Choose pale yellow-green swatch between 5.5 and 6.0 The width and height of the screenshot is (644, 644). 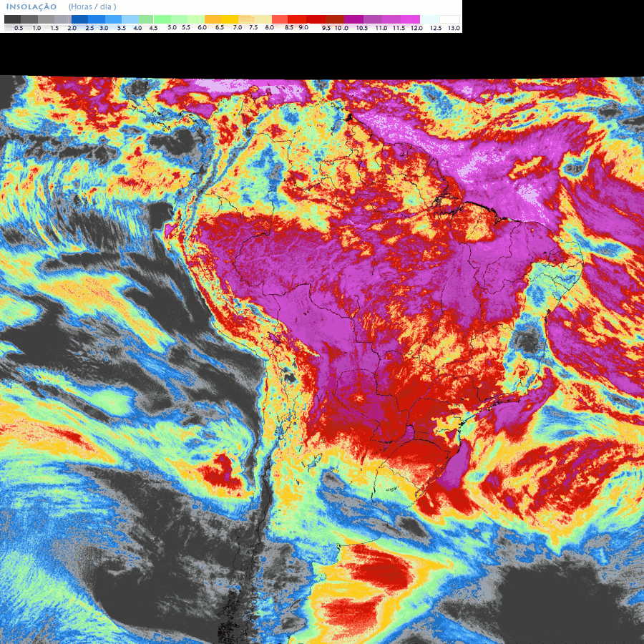(196, 19)
